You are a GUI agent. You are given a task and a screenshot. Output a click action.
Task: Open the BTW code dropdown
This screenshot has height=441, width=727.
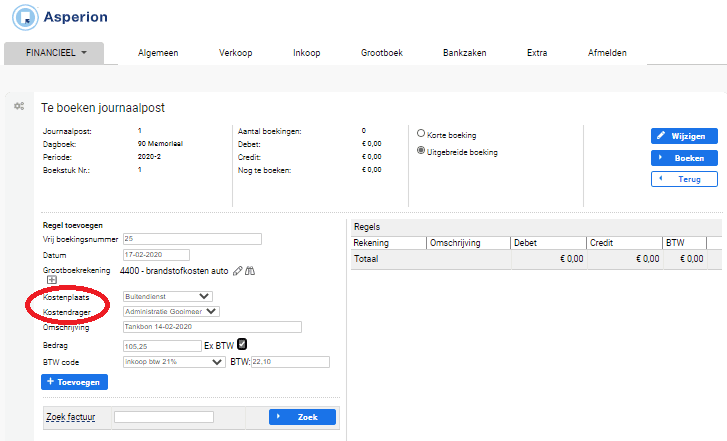[x=174, y=362]
